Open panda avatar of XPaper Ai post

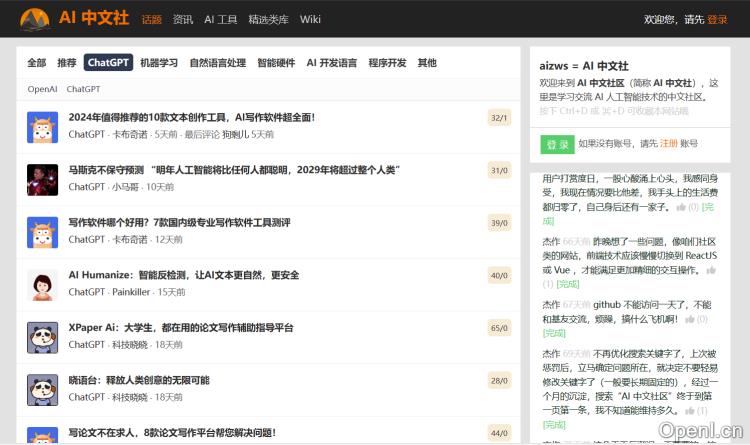[43, 338]
